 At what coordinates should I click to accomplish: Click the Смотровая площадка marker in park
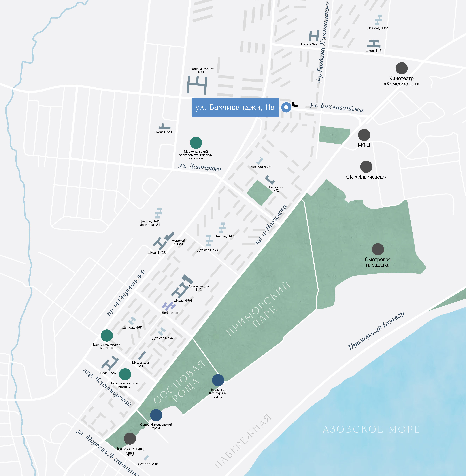tap(378, 249)
